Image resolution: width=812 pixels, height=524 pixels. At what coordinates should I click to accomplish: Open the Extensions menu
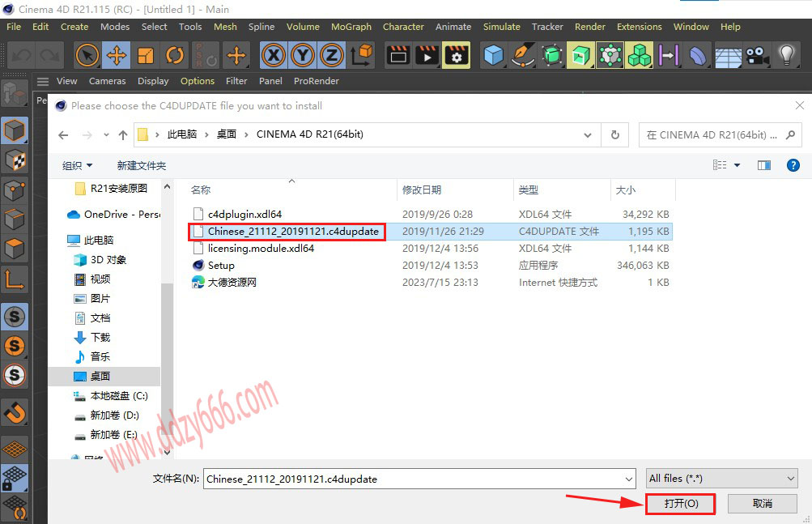tap(639, 27)
